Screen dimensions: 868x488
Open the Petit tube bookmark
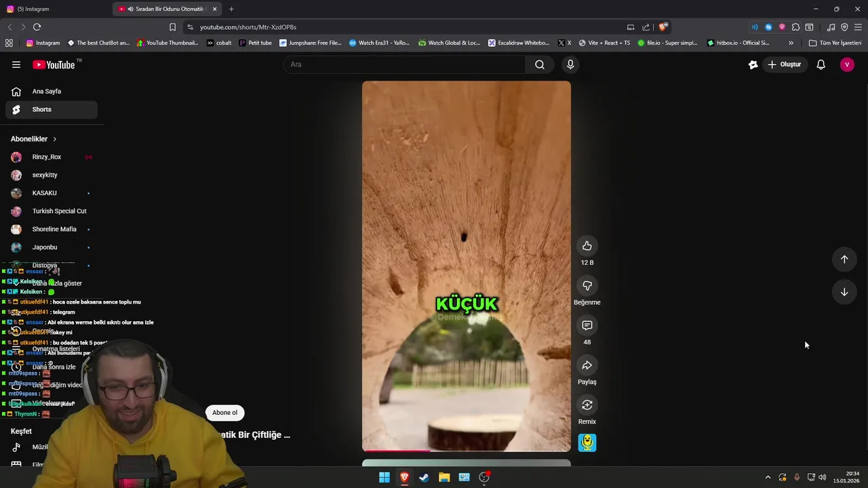[x=255, y=43]
